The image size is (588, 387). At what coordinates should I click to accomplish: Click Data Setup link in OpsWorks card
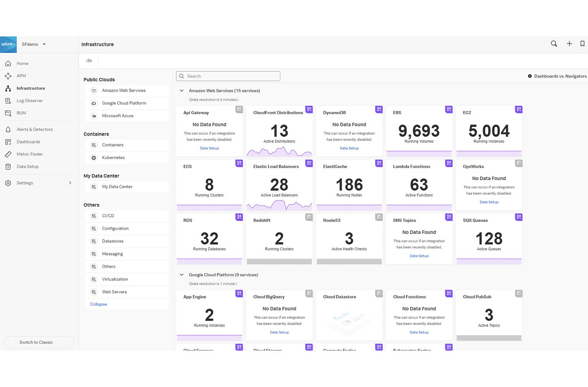(x=489, y=202)
